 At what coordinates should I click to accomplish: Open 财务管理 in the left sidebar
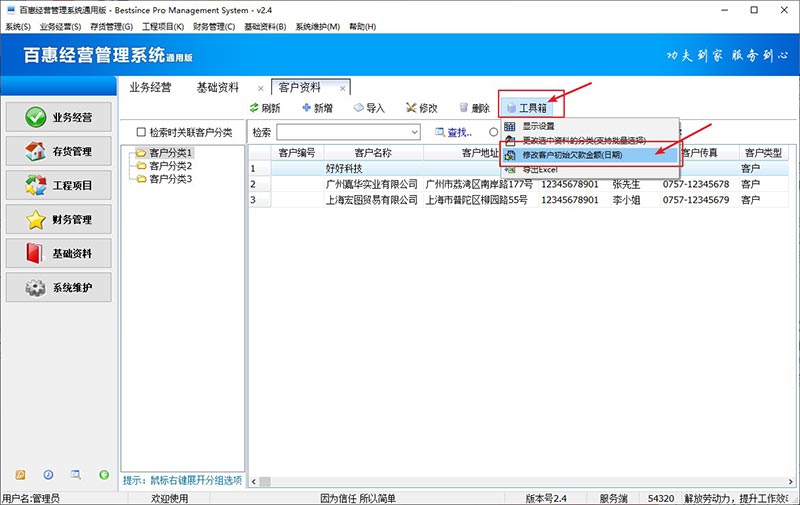[x=59, y=219]
